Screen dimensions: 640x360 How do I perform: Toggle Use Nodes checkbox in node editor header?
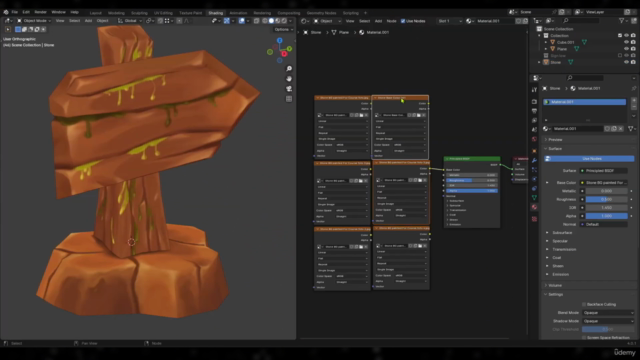point(403,21)
